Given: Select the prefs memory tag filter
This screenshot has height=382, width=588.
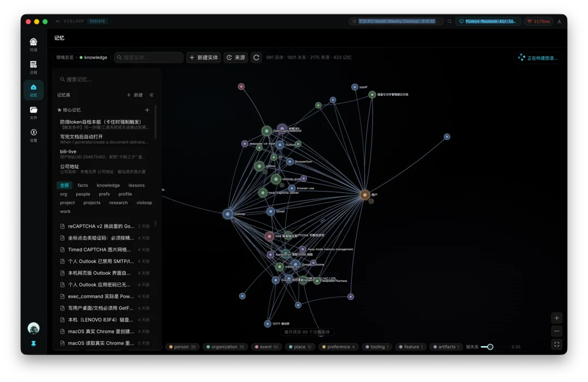Looking at the screenshot, I should pos(104,194).
